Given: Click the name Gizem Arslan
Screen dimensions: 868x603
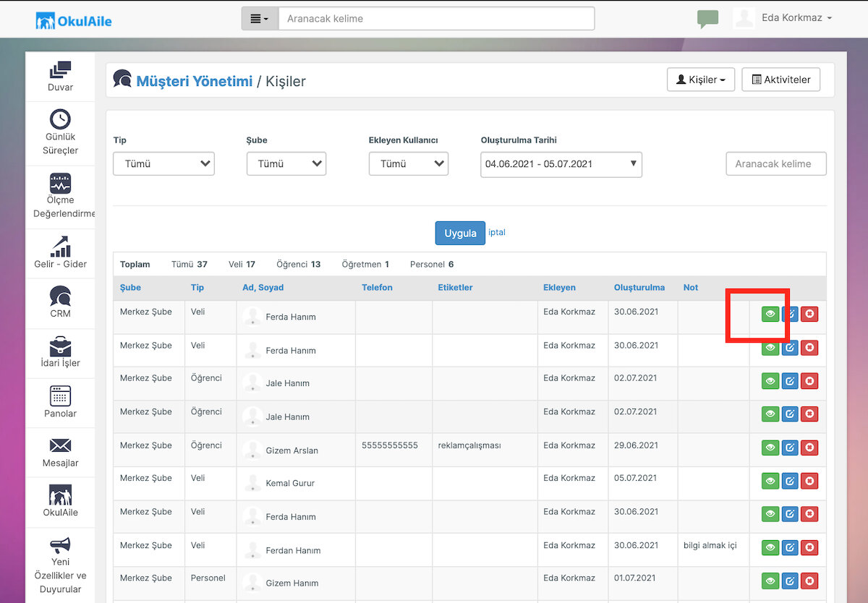Looking at the screenshot, I should pos(292,450).
